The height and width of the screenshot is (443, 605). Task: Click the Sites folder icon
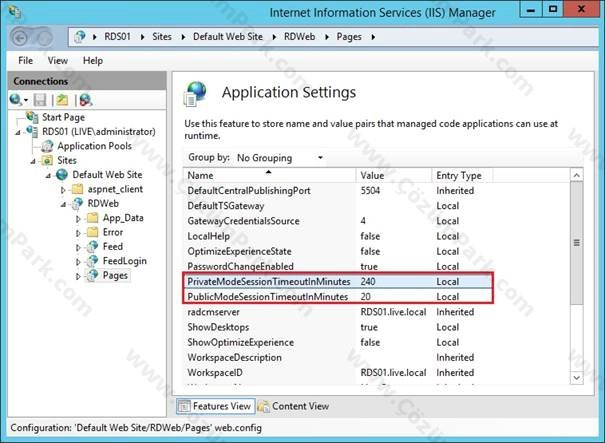click(x=47, y=160)
